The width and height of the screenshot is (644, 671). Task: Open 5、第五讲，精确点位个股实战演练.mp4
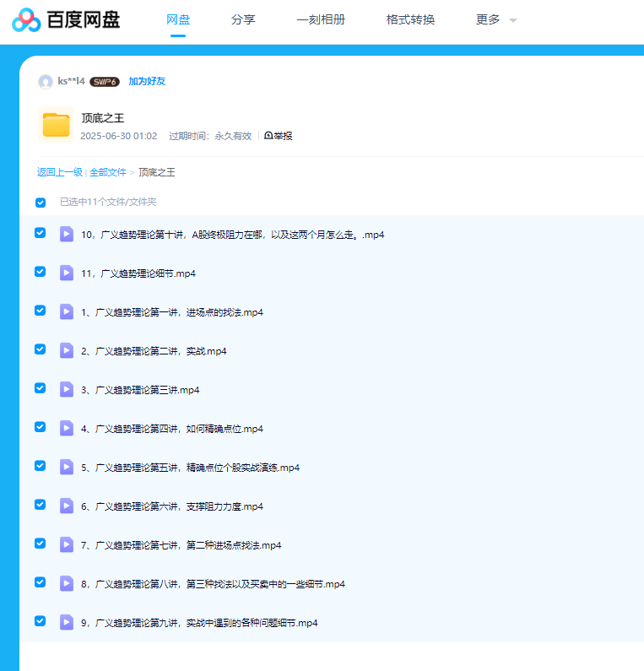pyautogui.click(x=191, y=468)
